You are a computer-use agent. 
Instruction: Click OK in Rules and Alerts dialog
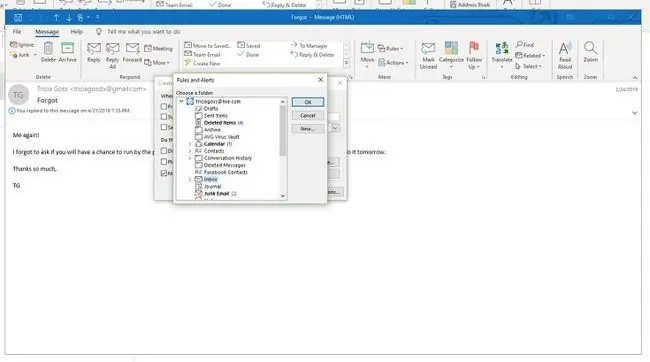pos(308,102)
